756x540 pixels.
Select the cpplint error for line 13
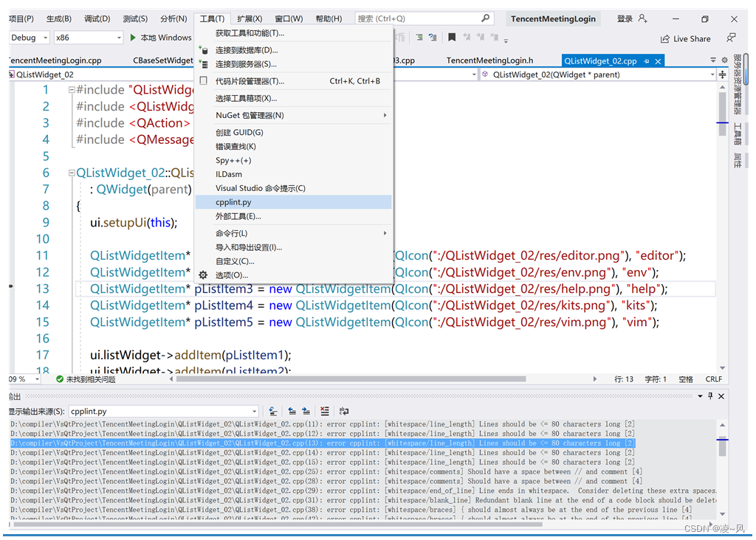pos(323,443)
